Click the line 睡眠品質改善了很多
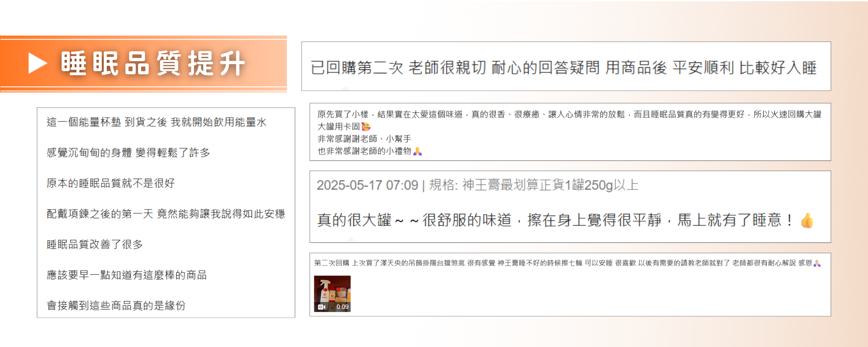The height and width of the screenshot is (347, 868). [x=95, y=245]
